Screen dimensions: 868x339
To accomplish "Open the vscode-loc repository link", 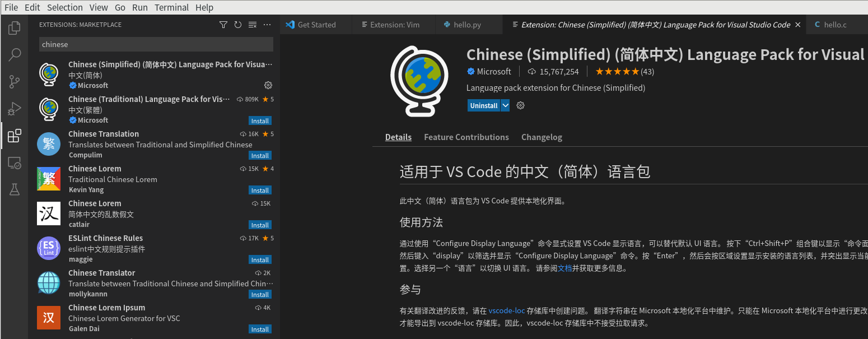I will pos(507,310).
